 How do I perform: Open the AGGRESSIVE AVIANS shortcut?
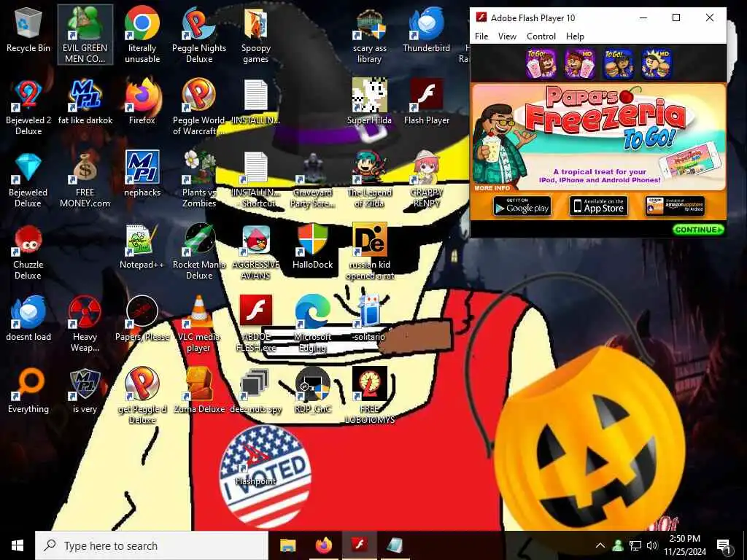click(x=256, y=252)
